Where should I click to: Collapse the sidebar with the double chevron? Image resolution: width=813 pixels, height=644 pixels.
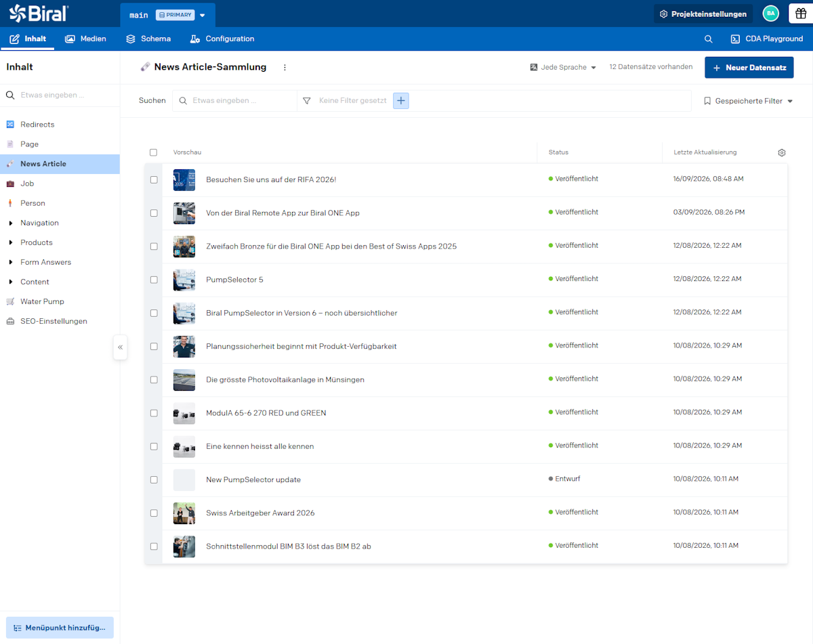pyautogui.click(x=120, y=347)
